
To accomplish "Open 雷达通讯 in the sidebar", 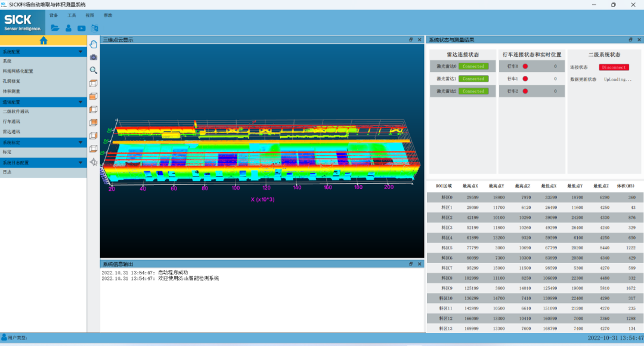I will point(43,131).
